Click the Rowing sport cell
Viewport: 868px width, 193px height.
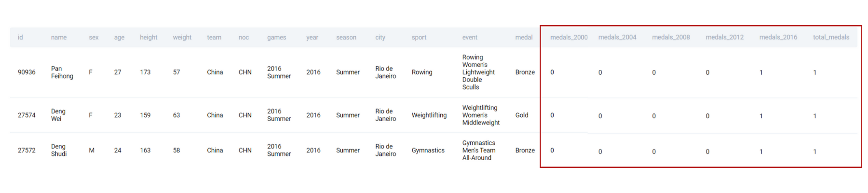tap(422, 72)
